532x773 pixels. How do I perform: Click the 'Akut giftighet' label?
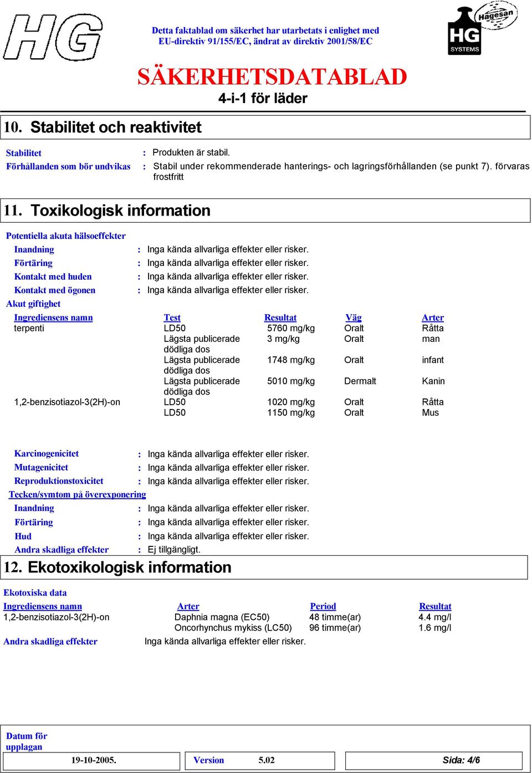point(33,304)
